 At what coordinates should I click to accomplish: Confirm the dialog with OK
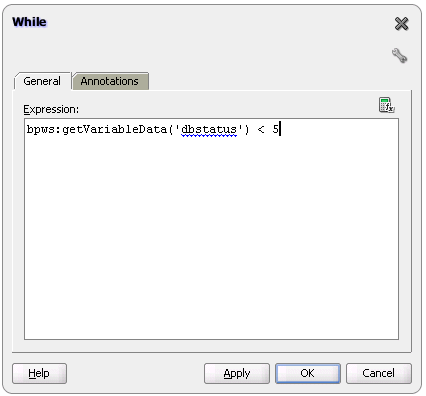[x=308, y=373]
